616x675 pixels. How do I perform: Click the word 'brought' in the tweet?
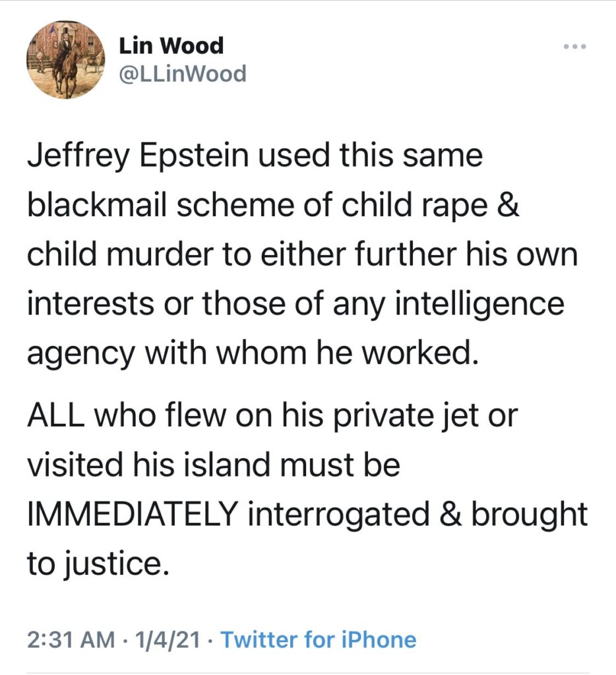pyautogui.click(x=530, y=515)
